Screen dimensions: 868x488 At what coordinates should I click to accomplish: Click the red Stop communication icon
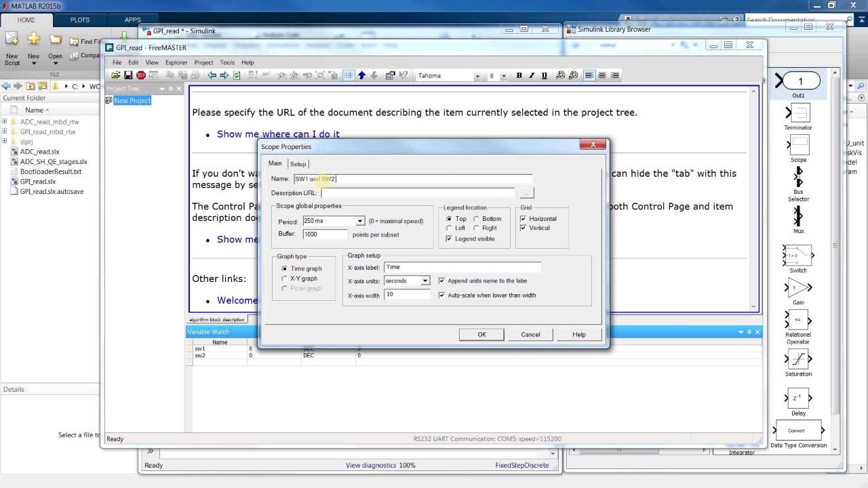(x=141, y=76)
